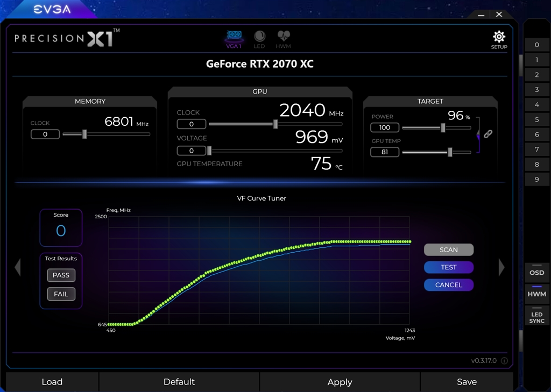Viewport: 551px width, 392px height.
Task: Select profile slot 0
Action: click(x=536, y=45)
